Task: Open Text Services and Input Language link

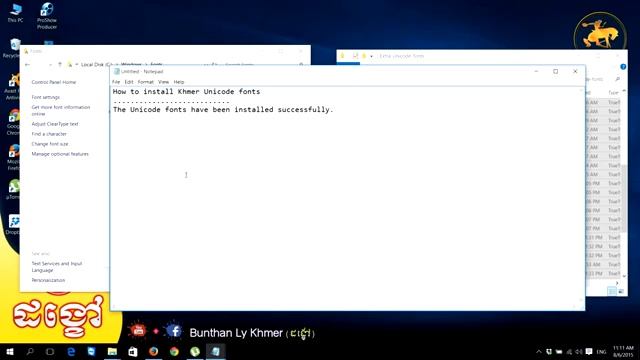Action: click(x=57, y=267)
